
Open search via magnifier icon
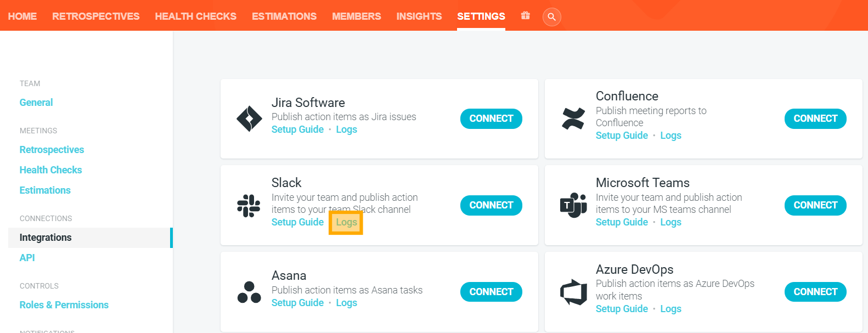point(552,17)
